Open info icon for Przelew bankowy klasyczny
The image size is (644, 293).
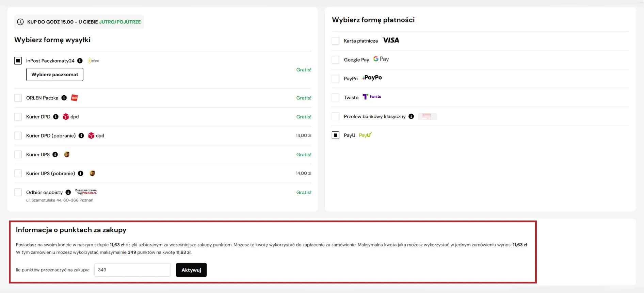click(x=411, y=116)
